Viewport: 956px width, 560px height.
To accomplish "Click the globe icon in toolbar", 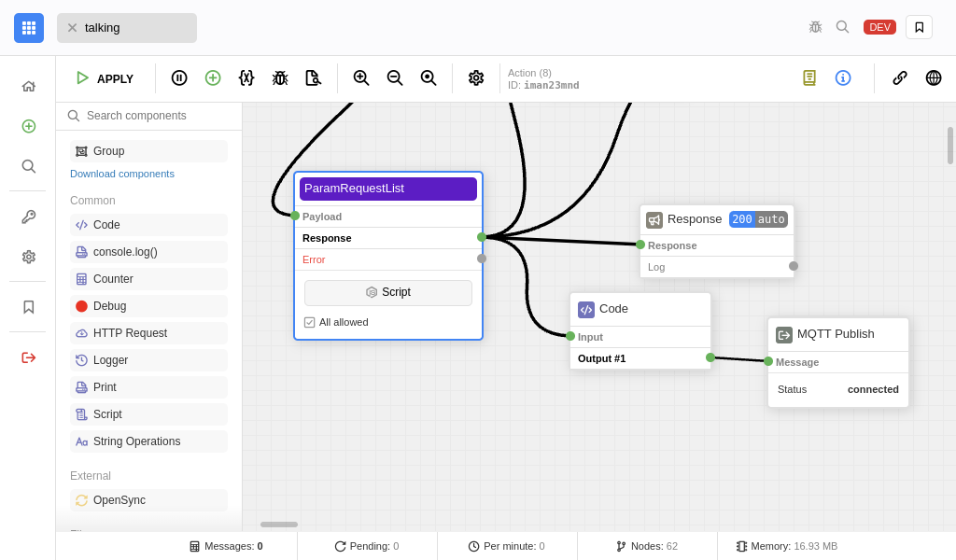I will click(934, 78).
